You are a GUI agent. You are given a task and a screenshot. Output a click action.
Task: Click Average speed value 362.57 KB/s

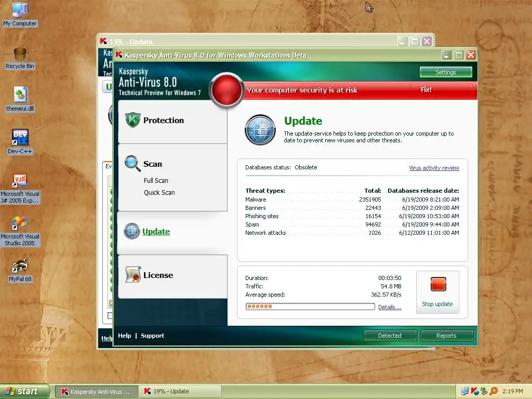click(x=386, y=295)
